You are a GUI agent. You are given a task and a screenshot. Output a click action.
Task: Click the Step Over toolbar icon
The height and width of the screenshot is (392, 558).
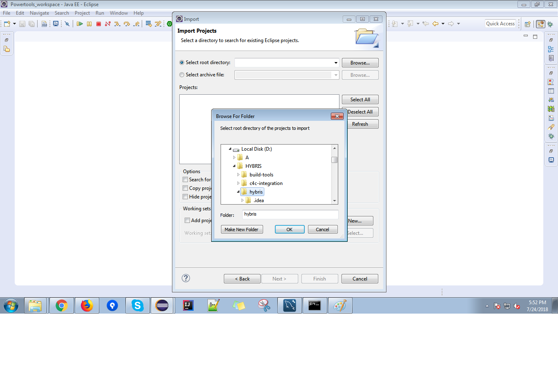pos(127,24)
